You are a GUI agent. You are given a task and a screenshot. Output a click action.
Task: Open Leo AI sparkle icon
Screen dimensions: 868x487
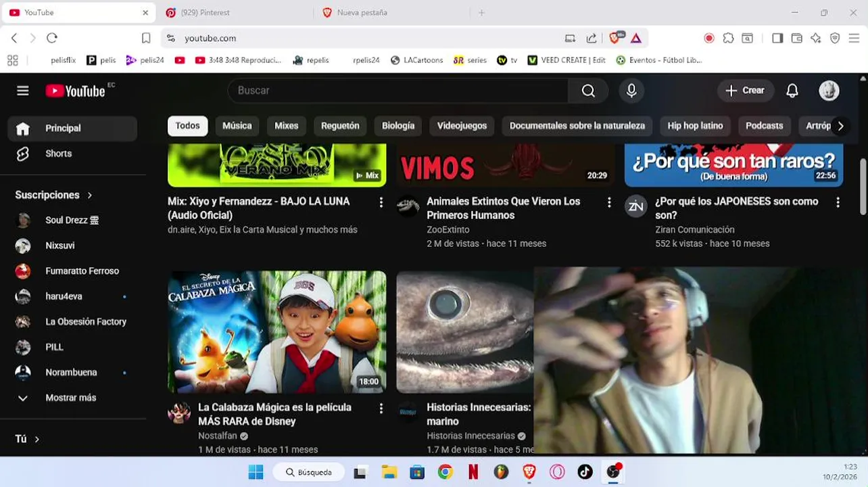[x=816, y=38]
